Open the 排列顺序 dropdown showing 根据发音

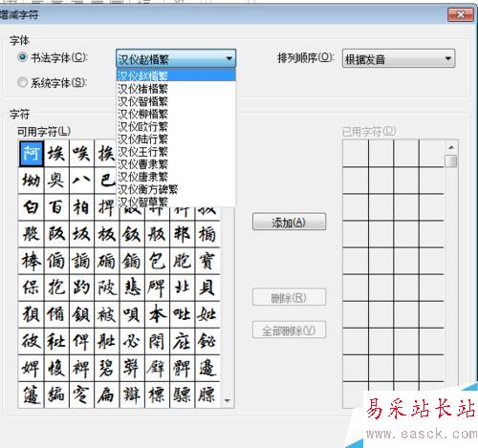tap(399, 58)
